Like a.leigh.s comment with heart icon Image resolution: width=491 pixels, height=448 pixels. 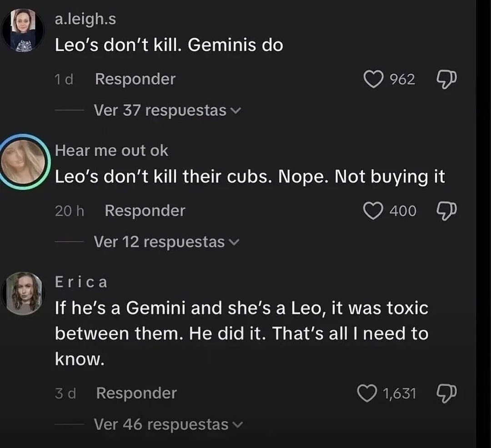373,79
